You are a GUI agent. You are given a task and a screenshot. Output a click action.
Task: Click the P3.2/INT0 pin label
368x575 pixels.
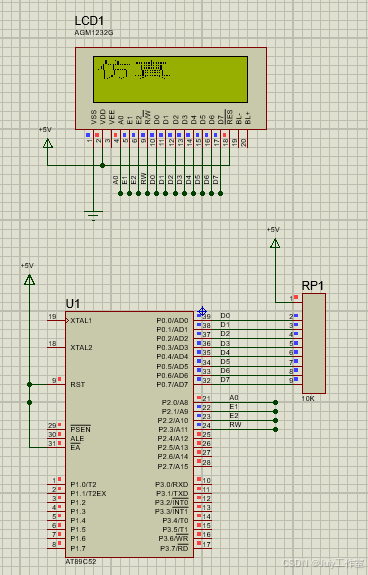172,502
